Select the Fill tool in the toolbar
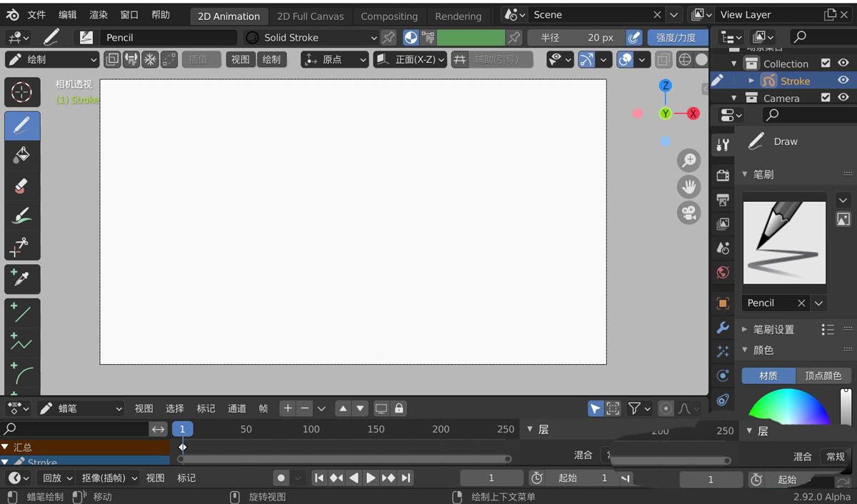 coord(22,155)
